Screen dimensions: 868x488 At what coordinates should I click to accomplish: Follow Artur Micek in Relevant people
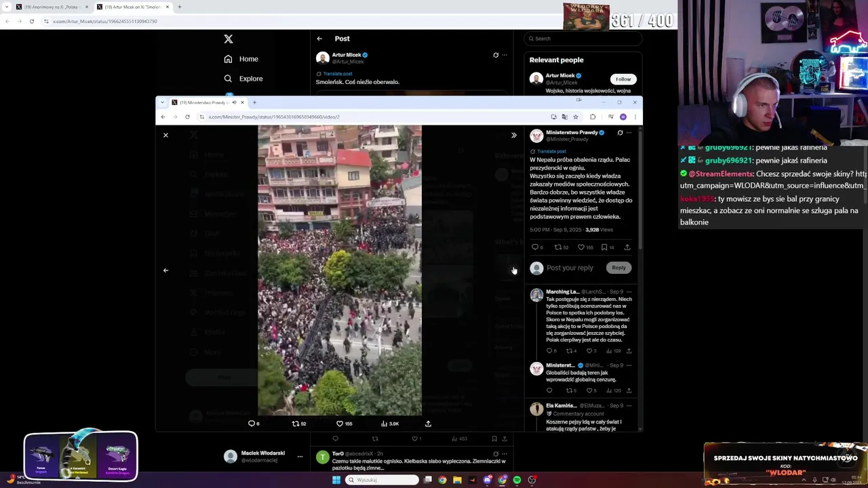(623, 79)
